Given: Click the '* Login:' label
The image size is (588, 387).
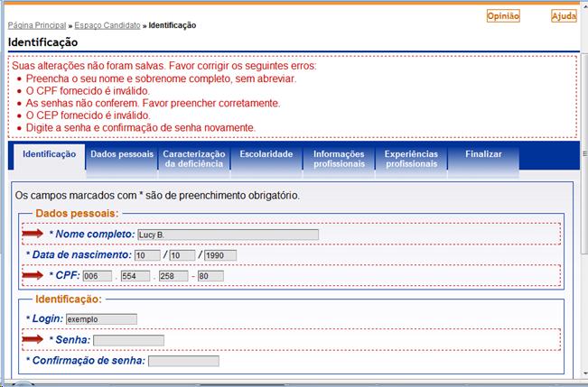Looking at the screenshot, I should (x=44, y=318).
